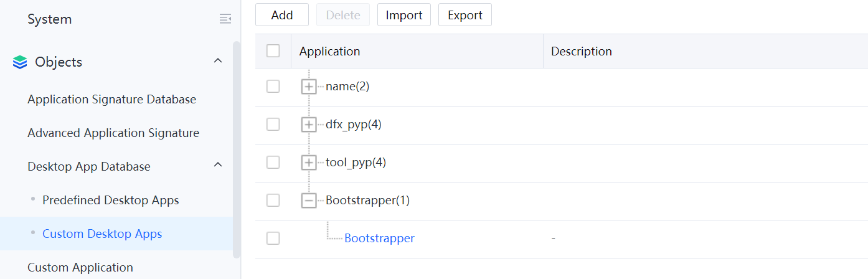Open the Bootstrapper application link
Viewport: 868px width, 279px height.
(379, 239)
